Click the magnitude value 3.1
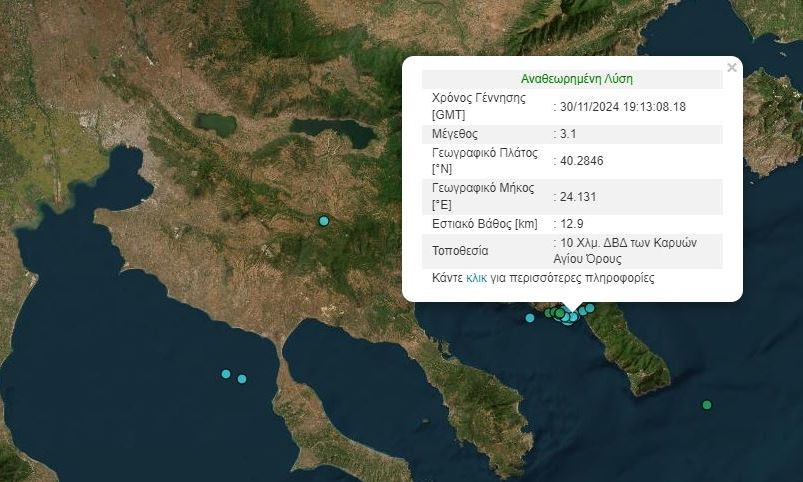803x482 pixels. point(569,133)
